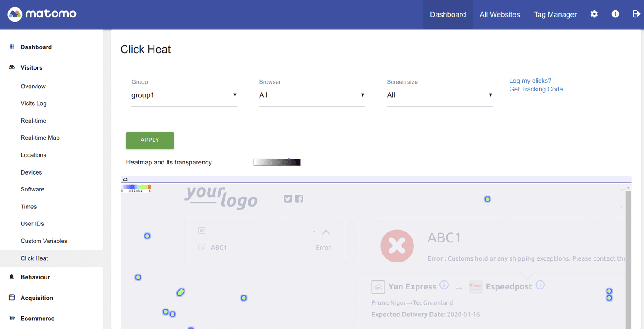644x329 pixels.
Task: Click the info icon next to Yun Express
Action: [444, 285]
